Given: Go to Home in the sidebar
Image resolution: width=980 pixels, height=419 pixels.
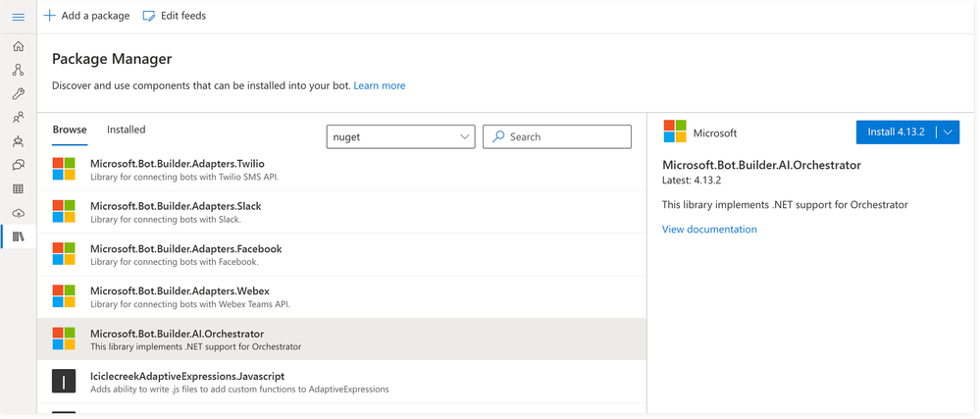Looking at the screenshot, I should (x=18, y=46).
